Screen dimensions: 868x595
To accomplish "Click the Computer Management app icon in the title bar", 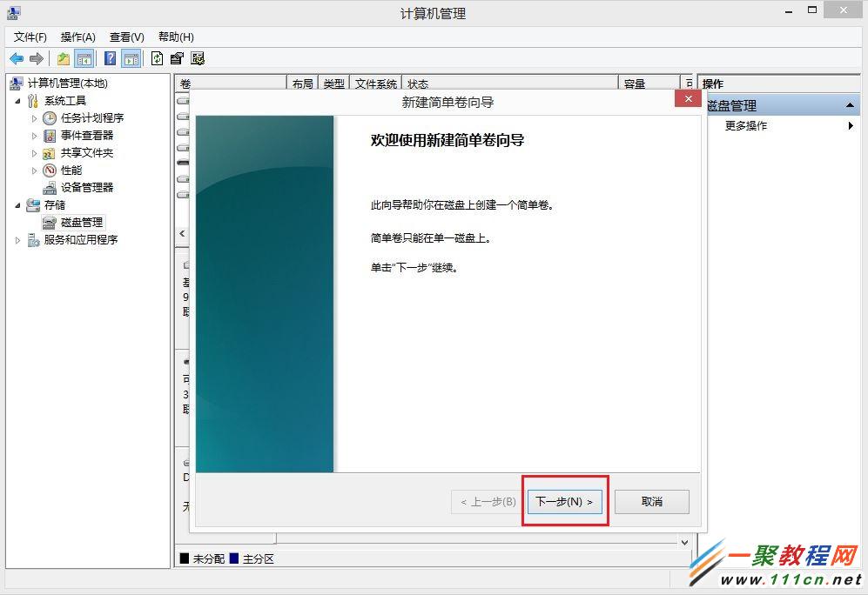I will [14, 11].
